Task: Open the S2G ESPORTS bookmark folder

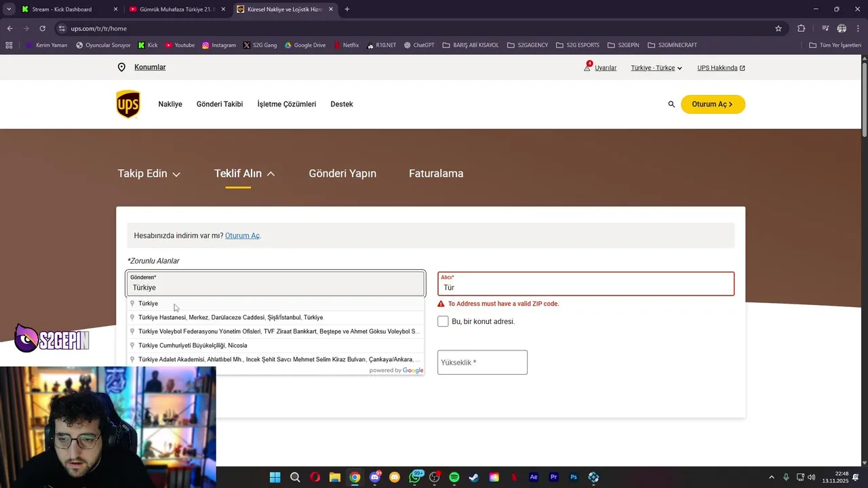Action: pos(578,45)
